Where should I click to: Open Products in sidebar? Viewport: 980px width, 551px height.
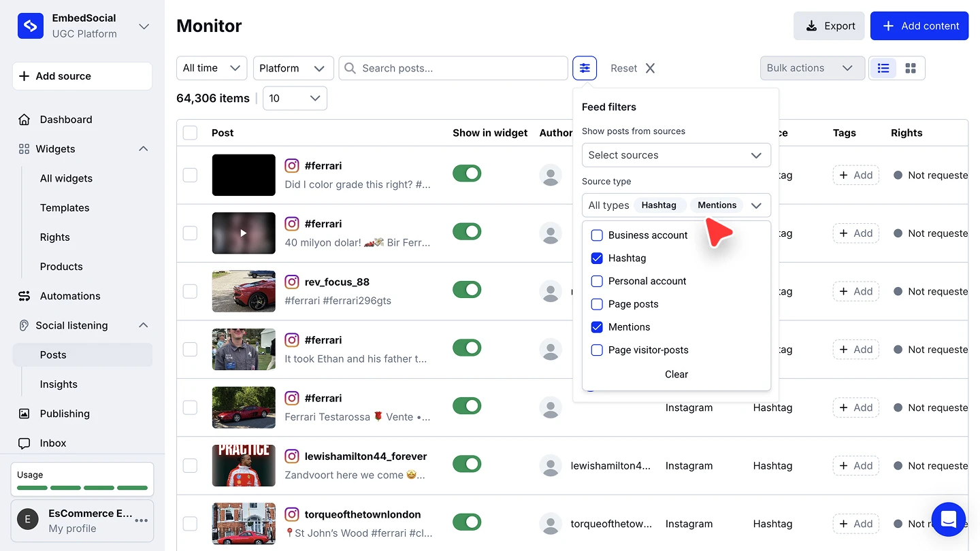pos(61,267)
